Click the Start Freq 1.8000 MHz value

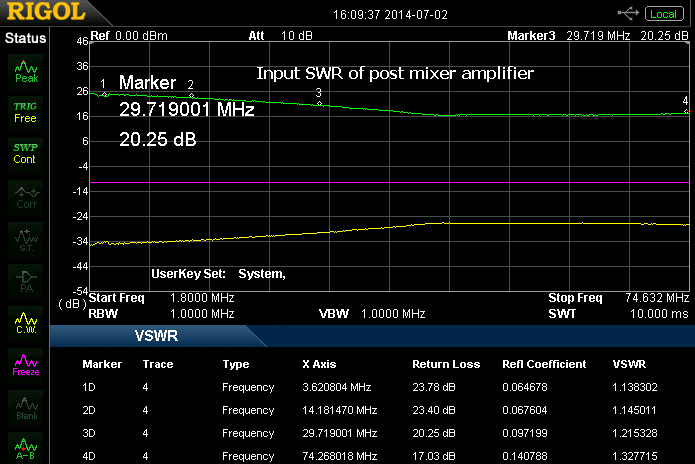[x=205, y=298]
